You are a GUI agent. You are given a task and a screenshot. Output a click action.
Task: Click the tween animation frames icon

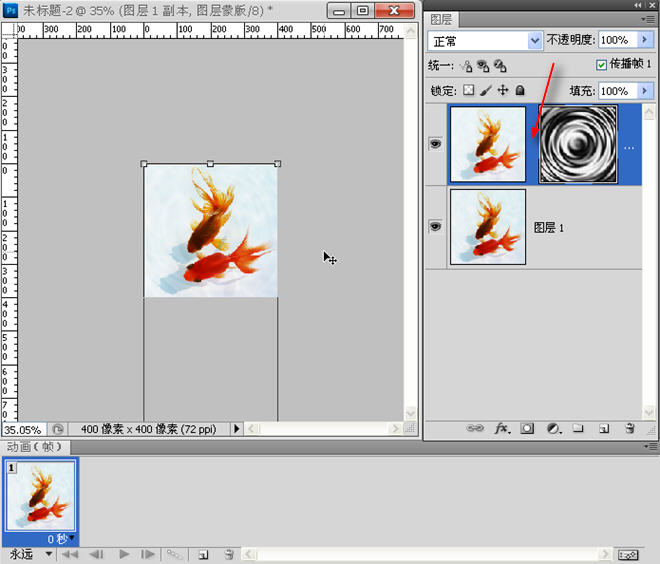coord(173,554)
